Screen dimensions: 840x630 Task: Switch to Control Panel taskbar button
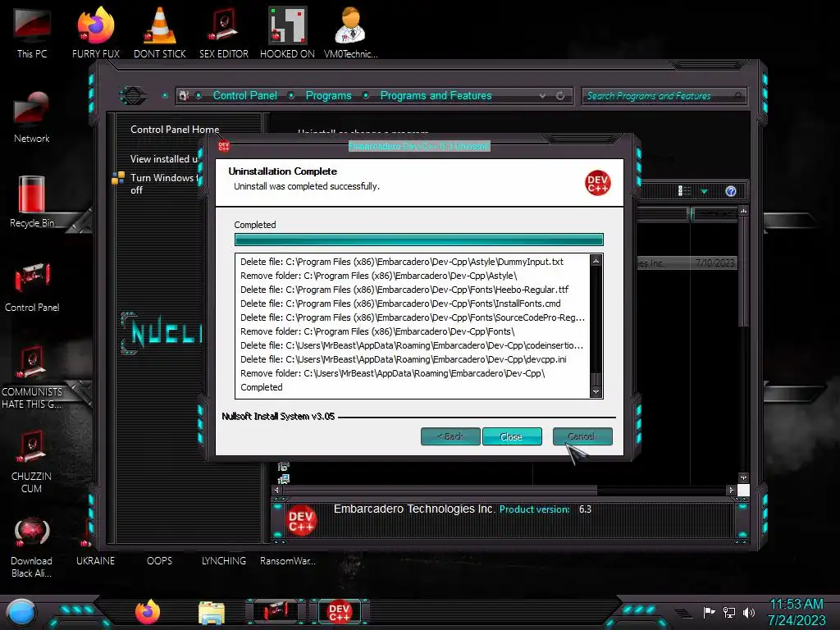coord(276,612)
